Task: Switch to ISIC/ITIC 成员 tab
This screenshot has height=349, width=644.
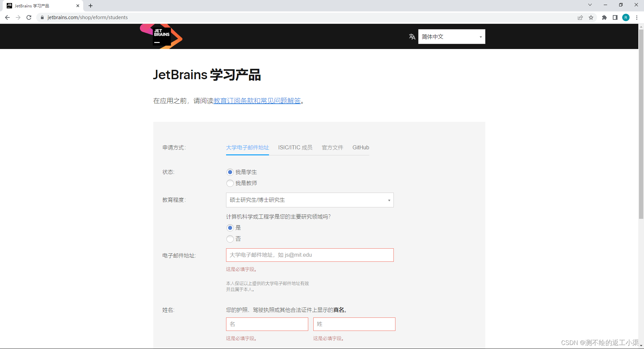Action: (295, 148)
